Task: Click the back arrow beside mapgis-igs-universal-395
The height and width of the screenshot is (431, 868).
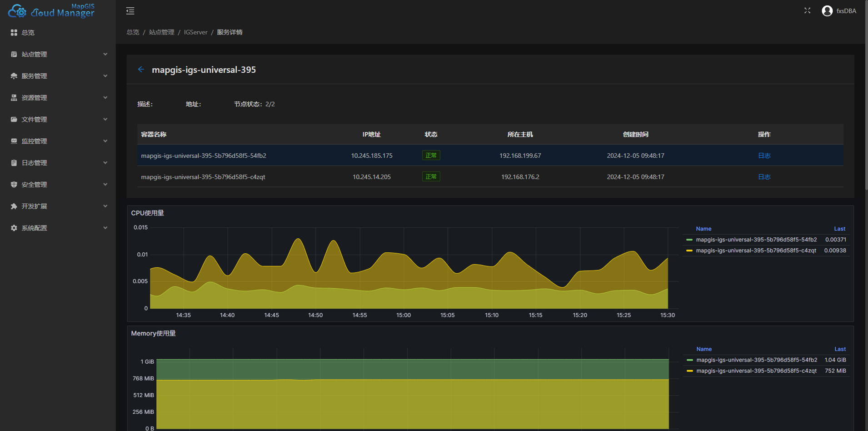Action: pos(141,70)
